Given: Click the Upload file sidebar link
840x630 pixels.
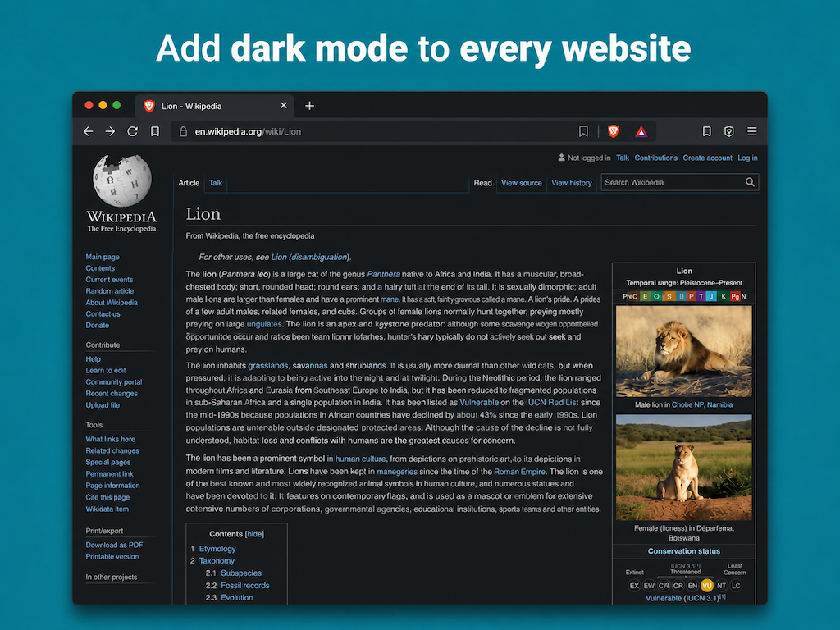Looking at the screenshot, I should [103, 405].
